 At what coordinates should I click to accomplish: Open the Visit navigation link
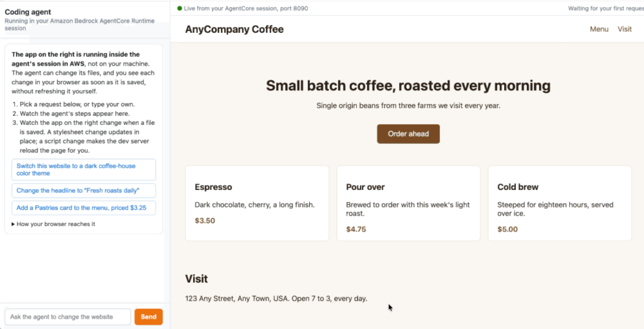click(x=625, y=29)
